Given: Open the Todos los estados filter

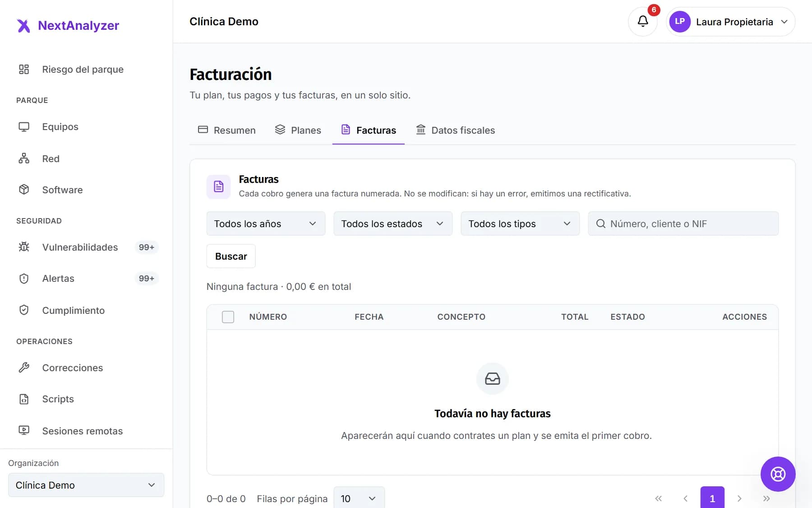Looking at the screenshot, I should [393, 224].
